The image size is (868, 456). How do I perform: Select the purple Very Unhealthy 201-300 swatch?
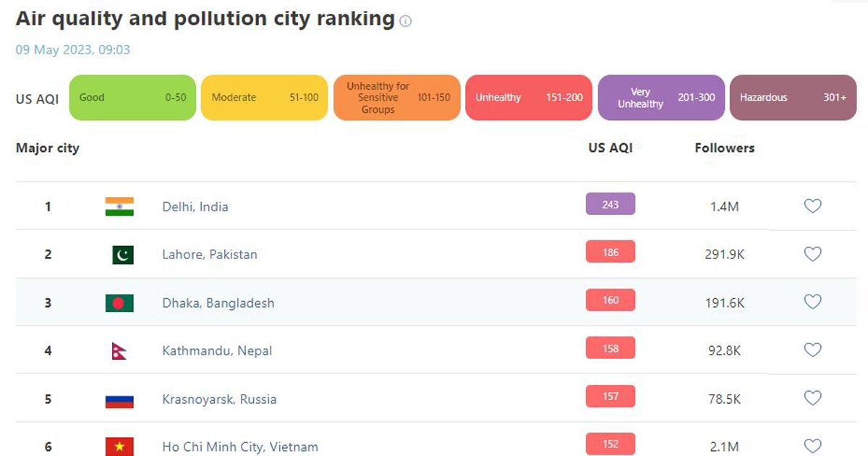[661, 98]
